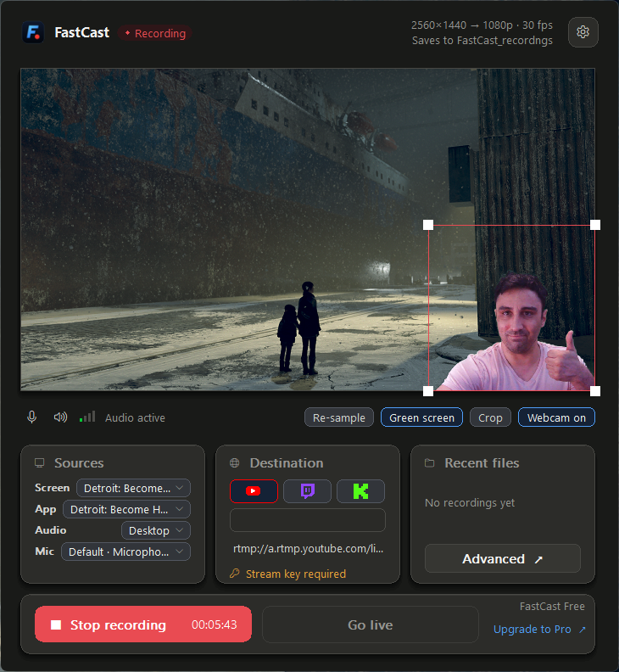
Task: Click the top-right webcam overlay handle
Action: (x=595, y=225)
